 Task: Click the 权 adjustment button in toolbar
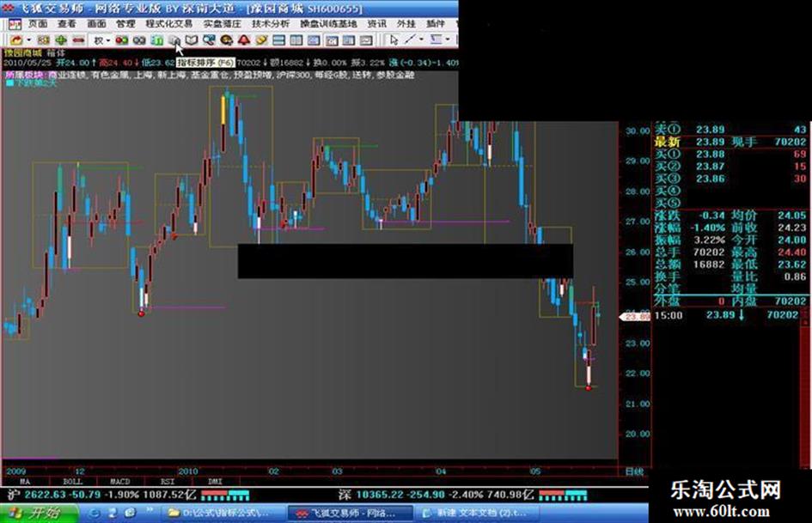(x=98, y=40)
